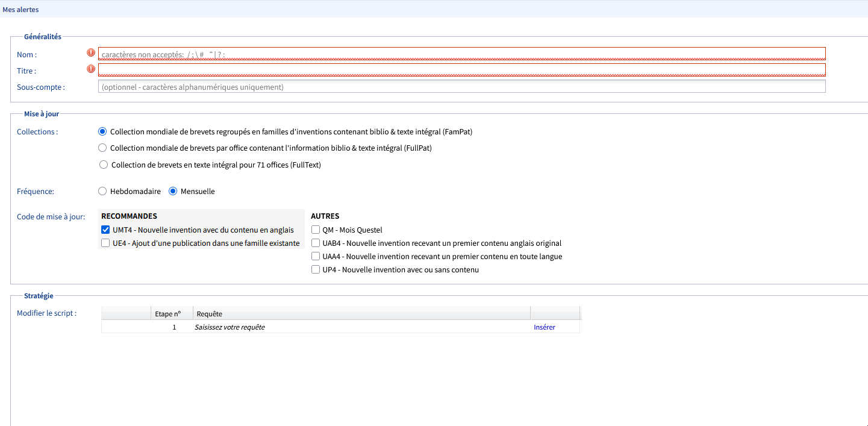Image resolution: width=868 pixels, height=426 pixels.
Task: Check UP4 avec ou sans contenu box
Action: 316,269
